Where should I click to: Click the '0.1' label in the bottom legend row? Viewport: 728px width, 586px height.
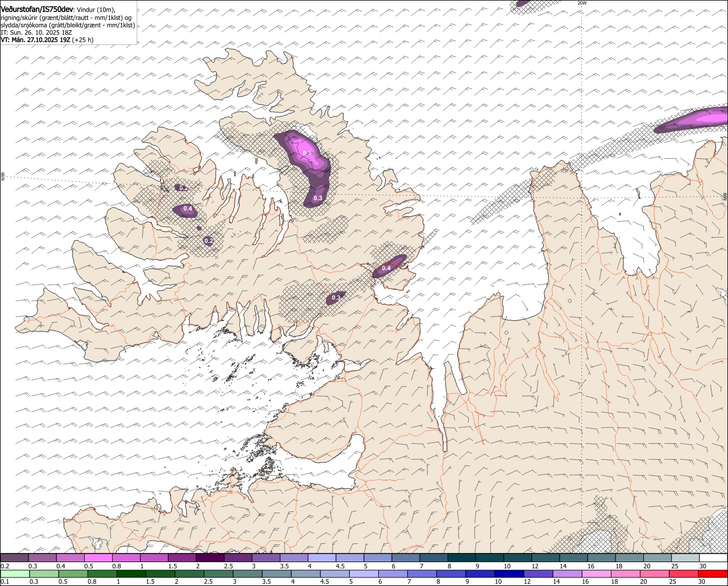5,581
